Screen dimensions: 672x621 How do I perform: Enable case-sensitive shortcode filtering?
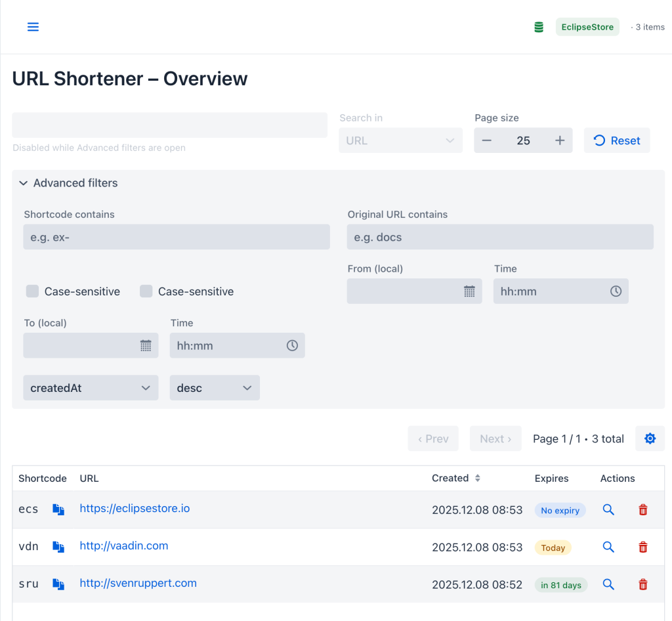pos(32,291)
